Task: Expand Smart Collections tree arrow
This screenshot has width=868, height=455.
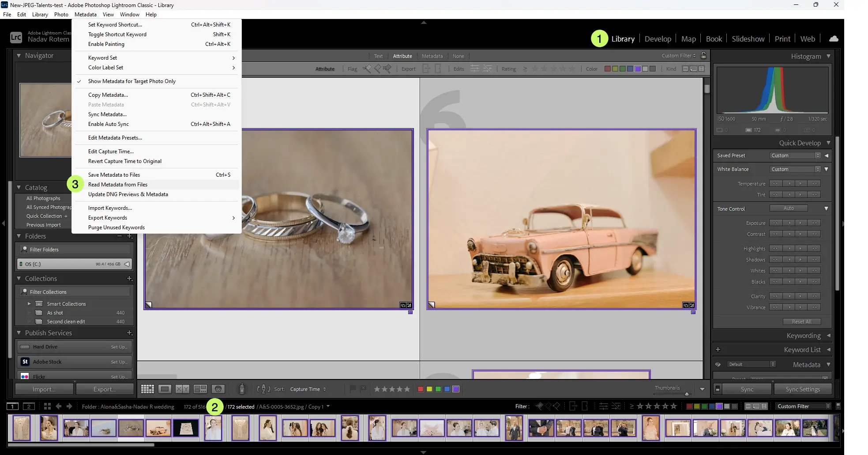Action: [x=29, y=303]
